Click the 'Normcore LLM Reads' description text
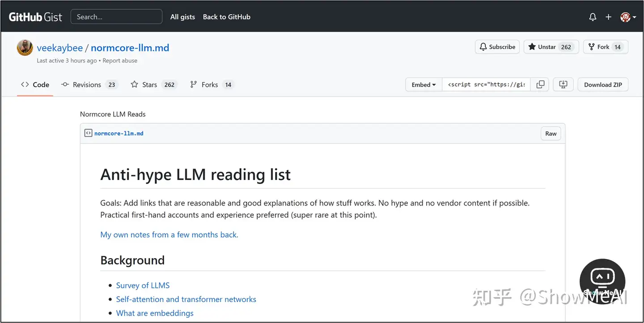Viewport: 644px width, 323px height. click(x=113, y=114)
